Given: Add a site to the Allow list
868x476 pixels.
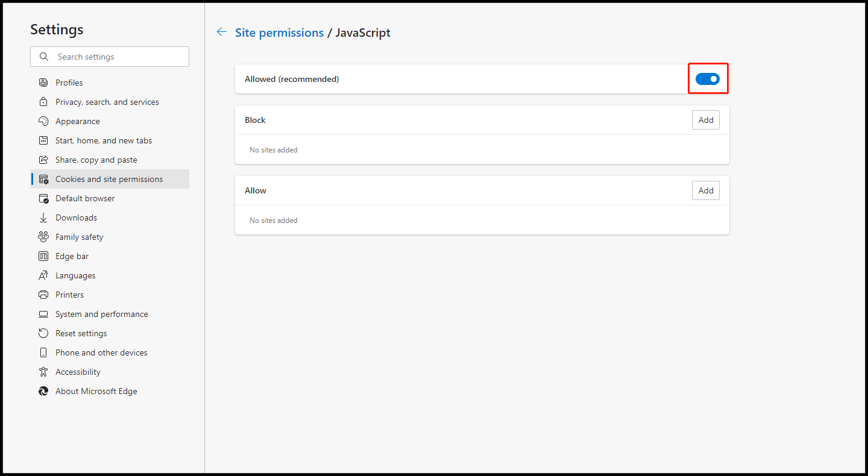Looking at the screenshot, I should [706, 190].
